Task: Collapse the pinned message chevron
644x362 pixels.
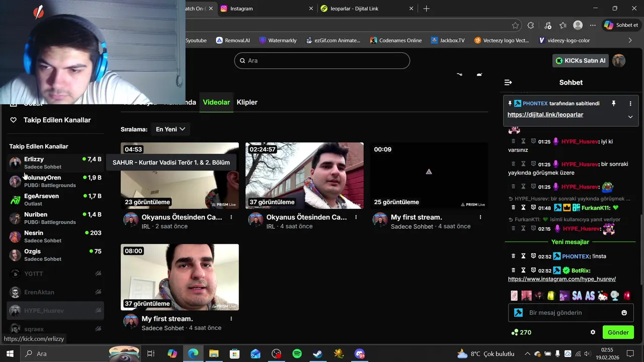Action: point(630,117)
